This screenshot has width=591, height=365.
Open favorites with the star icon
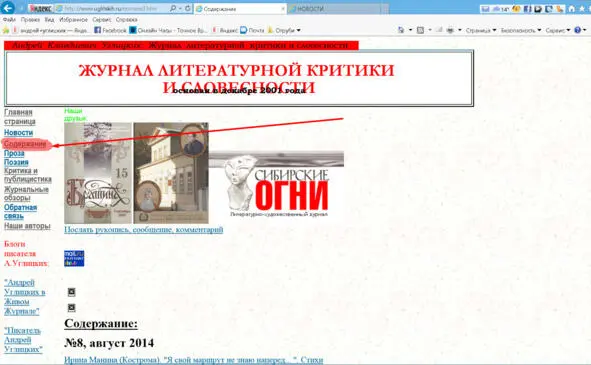[581, 9]
